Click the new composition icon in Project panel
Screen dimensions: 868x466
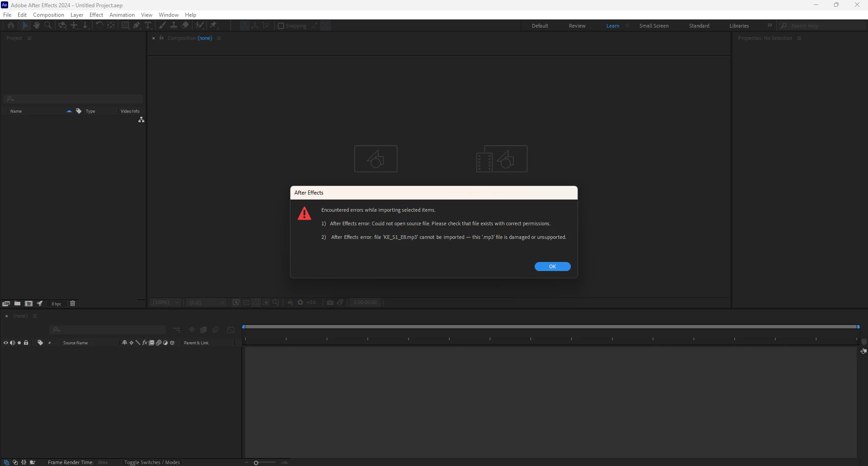(x=28, y=304)
